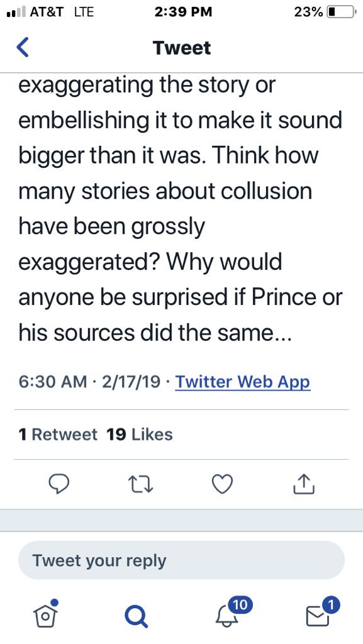
Task: View the 1 Retweet list
Action: tap(58, 434)
